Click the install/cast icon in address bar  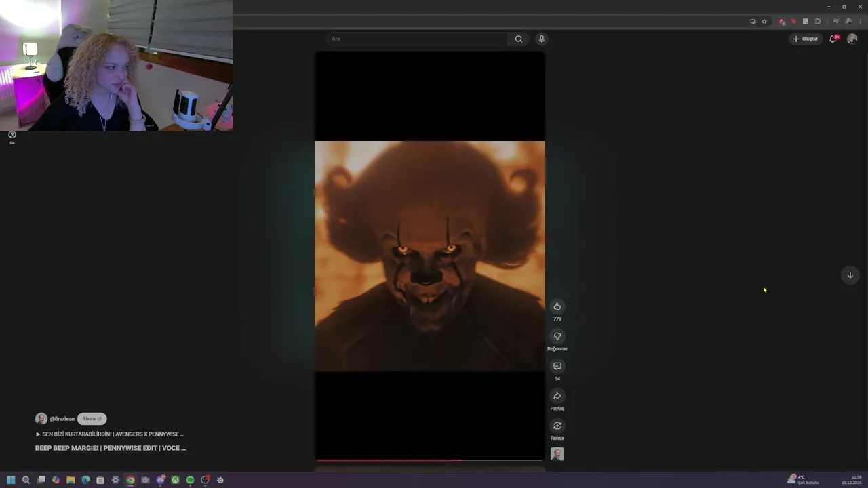tap(753, 22)
